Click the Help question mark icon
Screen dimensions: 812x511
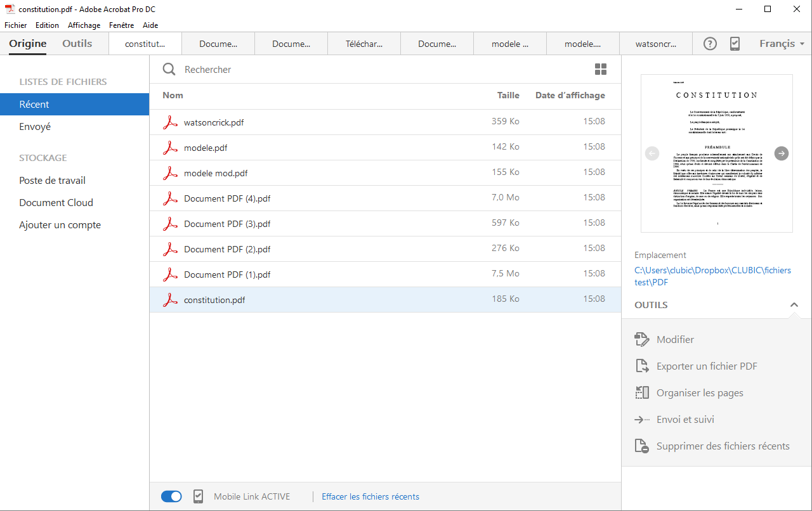[x=710, y=44]
